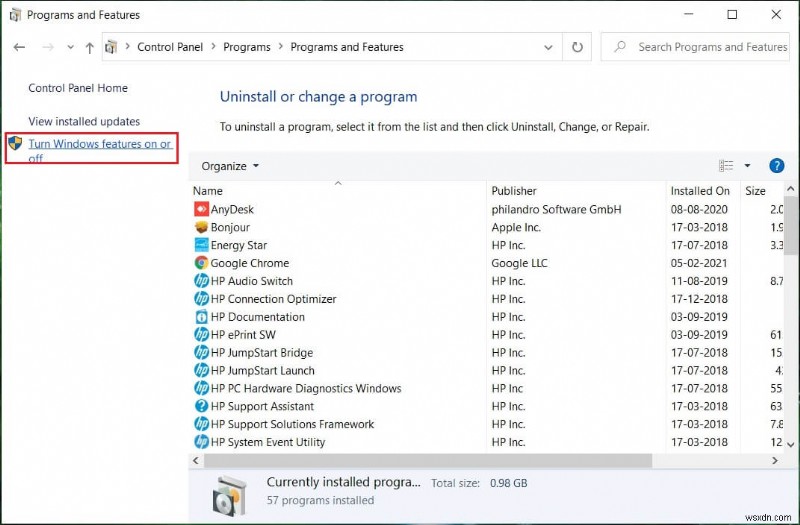Open View installed updates link

(84, 121)
